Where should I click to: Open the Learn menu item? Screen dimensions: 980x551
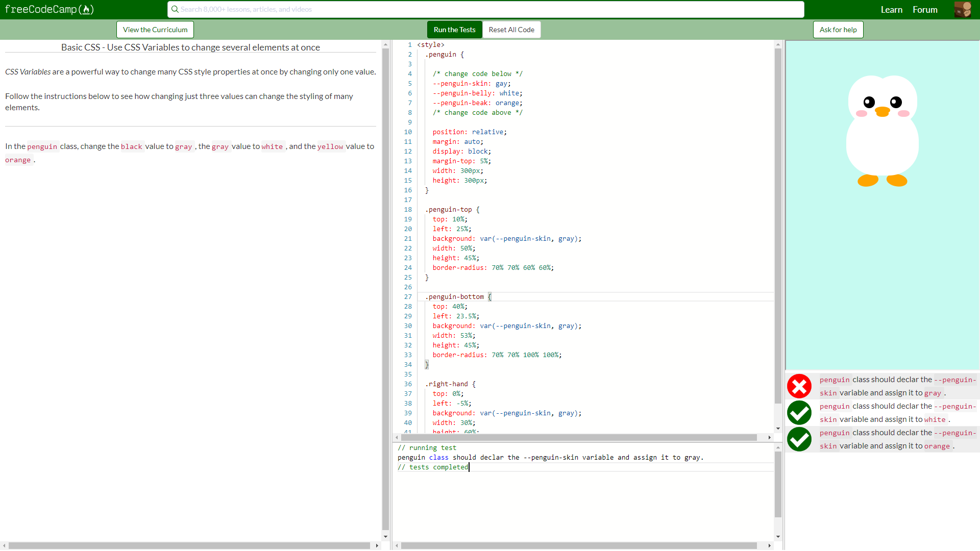coord(891,10)
